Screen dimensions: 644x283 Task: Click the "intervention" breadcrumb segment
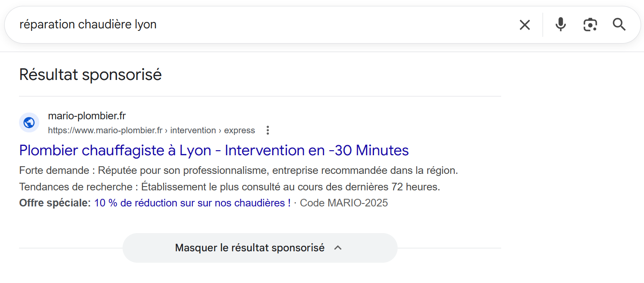[193, 130]
